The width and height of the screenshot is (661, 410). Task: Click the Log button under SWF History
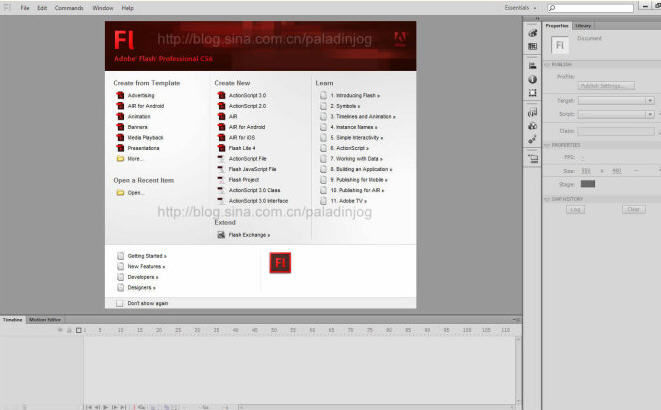tap(575, 209)
